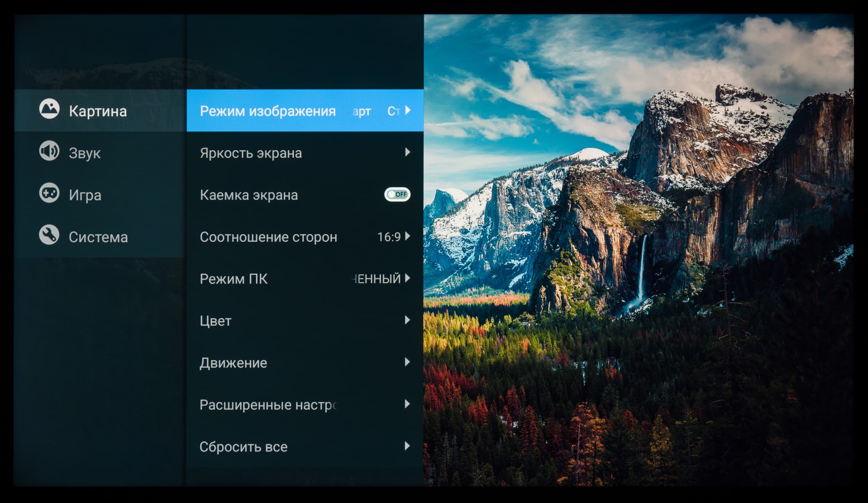
Task: Change the Режим ПК value
Action: tap(377, 279)
